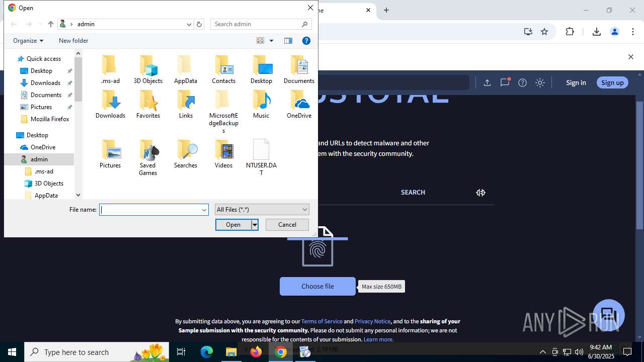Select the MicrosoftEdgeBackups folder

pos(223,112)
